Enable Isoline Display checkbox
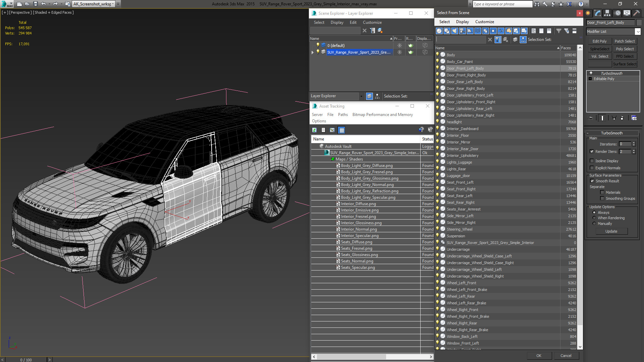Image resolution: width=644 pixels, height=362 pixels. click(592, 161)
